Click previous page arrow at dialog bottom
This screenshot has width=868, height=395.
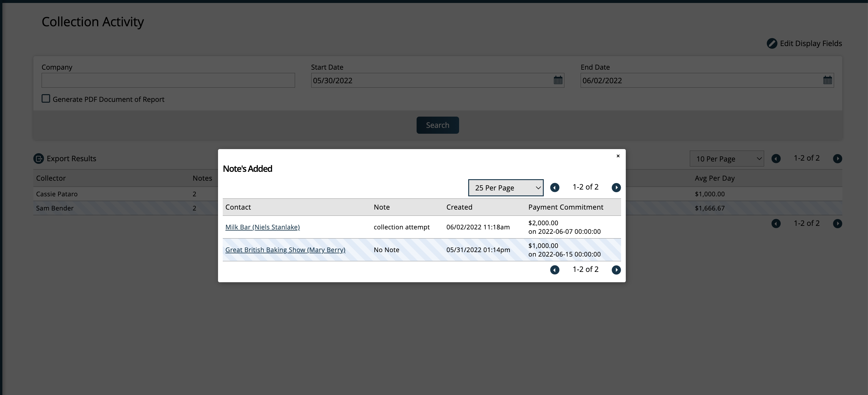[555, 270]
